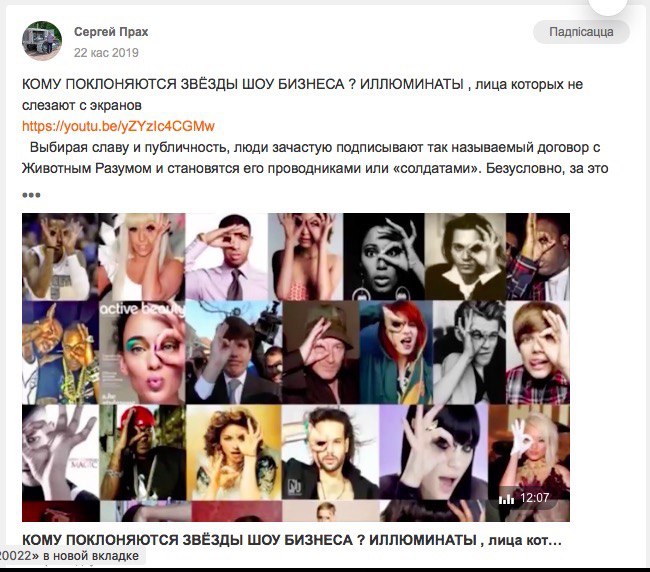Click the blonde woman with white glove
This screenshot has width=650, height=572.
tap(529, 452)
